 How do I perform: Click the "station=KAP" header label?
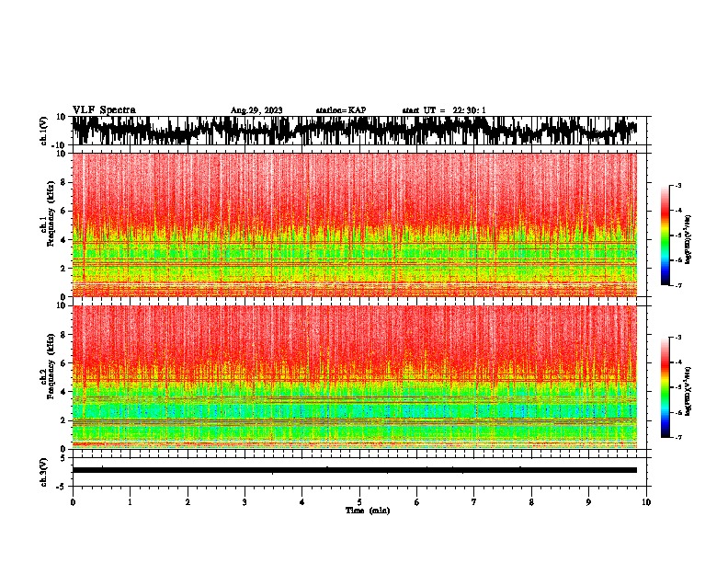click(341, 110)
